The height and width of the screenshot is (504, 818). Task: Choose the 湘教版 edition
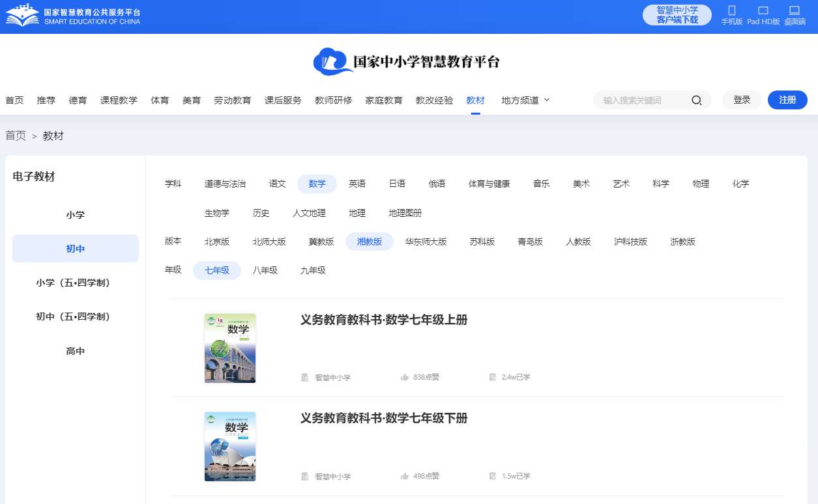[370, 242]
